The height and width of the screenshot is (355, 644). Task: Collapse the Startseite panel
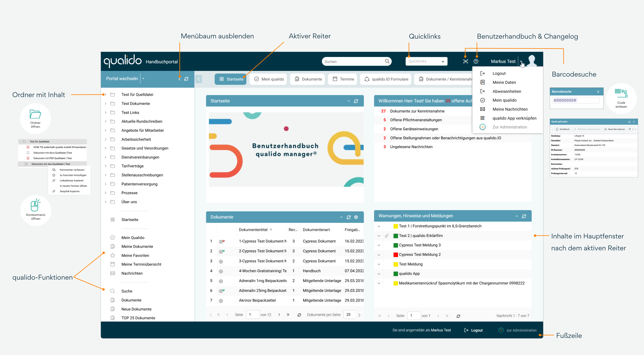[348, 101]
